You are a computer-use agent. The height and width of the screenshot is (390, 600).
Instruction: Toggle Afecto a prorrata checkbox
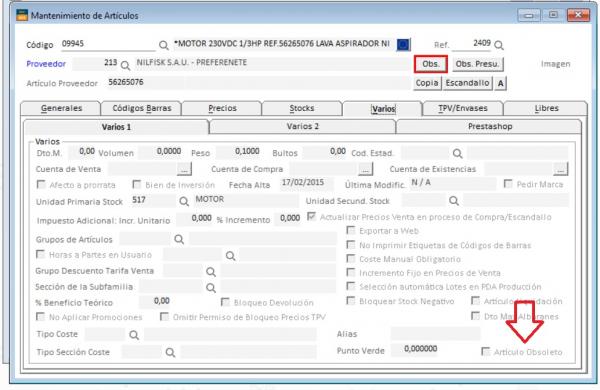(41, 185)
